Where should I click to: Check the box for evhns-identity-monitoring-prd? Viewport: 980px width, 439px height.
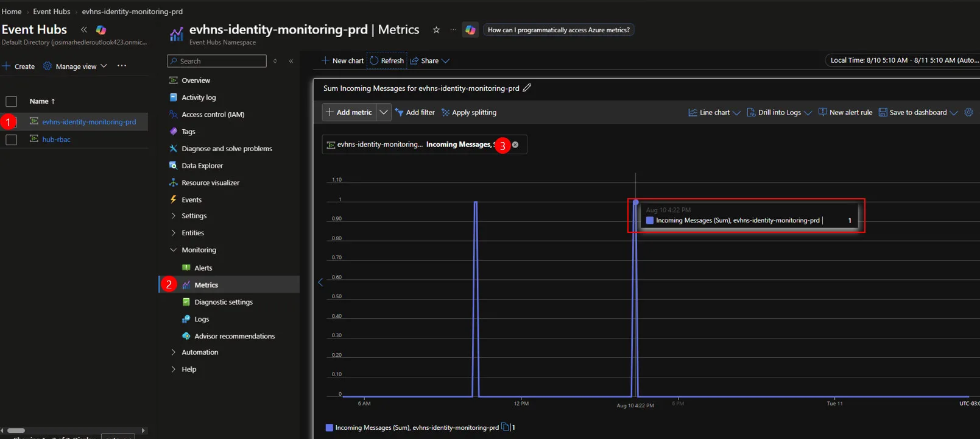(x=12, y=122)
